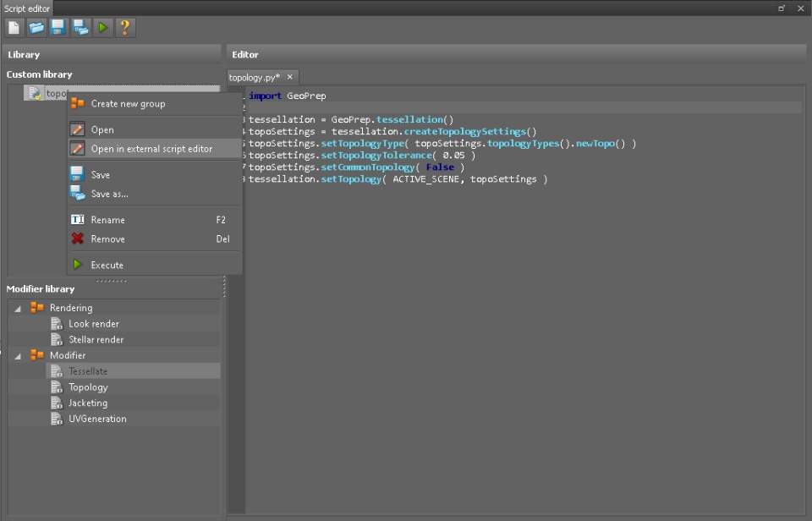Select Remove from the context menu
The image size is (812, 521).
[107, 239]
